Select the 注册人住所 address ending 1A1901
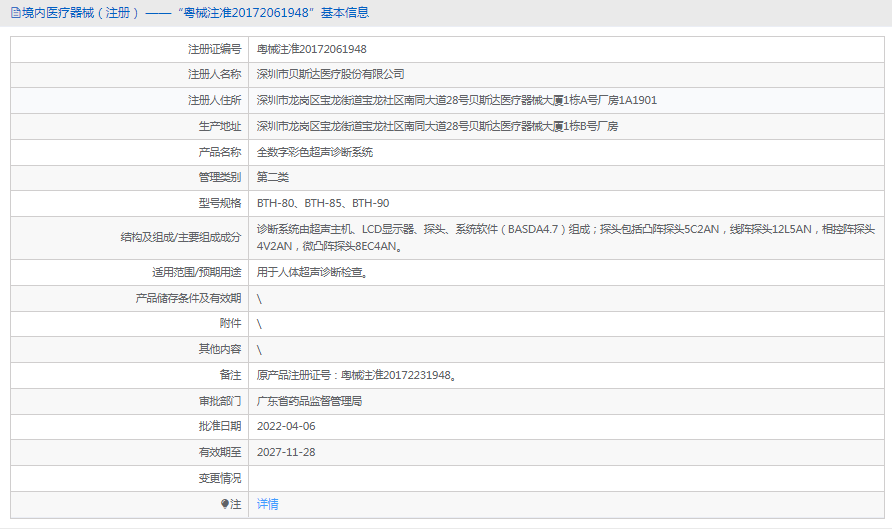 pyautogui.click(x=456, y=101)
